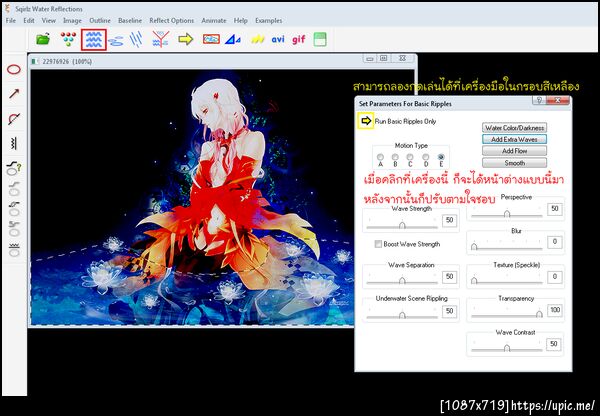Select Motion Type E

pos(441,157)
